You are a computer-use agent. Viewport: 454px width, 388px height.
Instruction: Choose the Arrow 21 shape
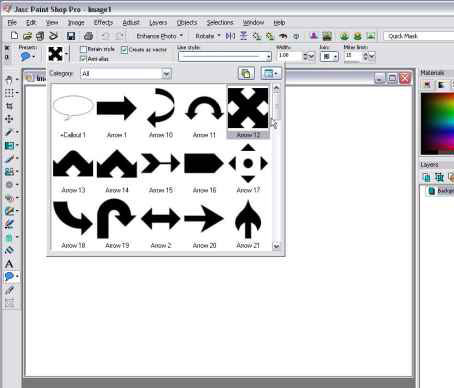coord(248,224)
